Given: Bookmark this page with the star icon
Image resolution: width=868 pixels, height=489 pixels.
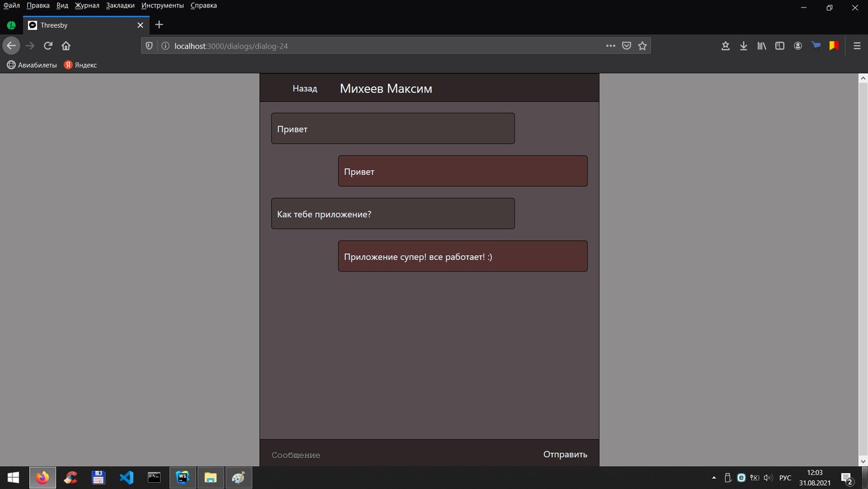Looking at the screenshot, I should click(642, 46).
